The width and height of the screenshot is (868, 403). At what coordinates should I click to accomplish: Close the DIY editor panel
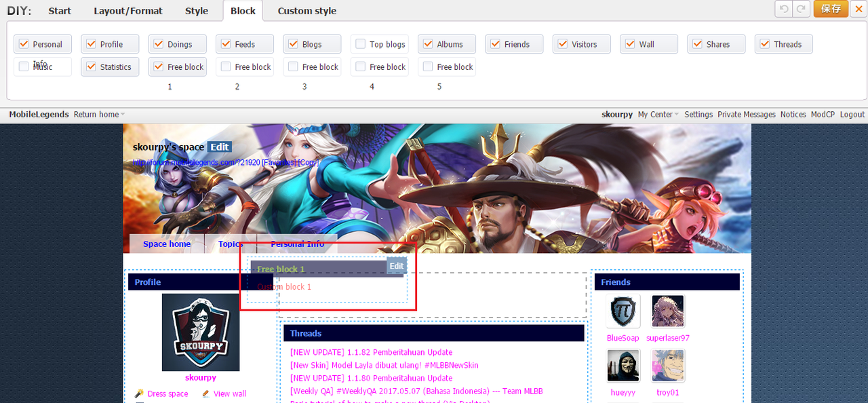point(858,9)
